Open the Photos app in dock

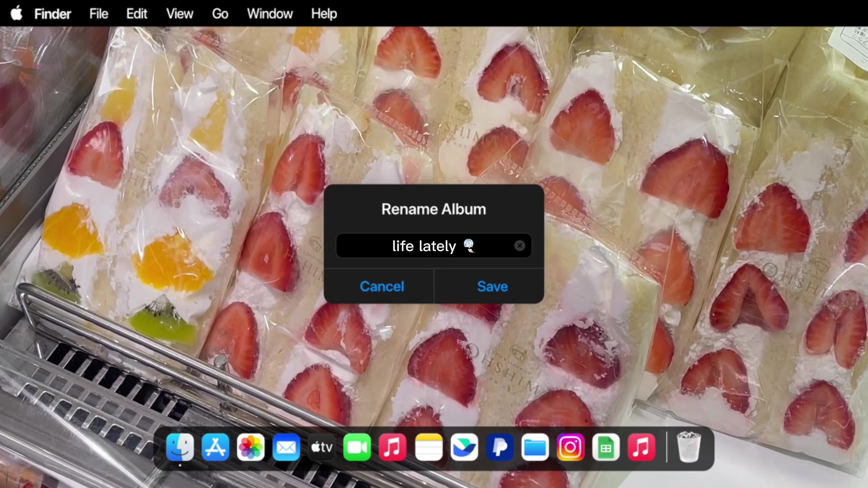(251, 447)
